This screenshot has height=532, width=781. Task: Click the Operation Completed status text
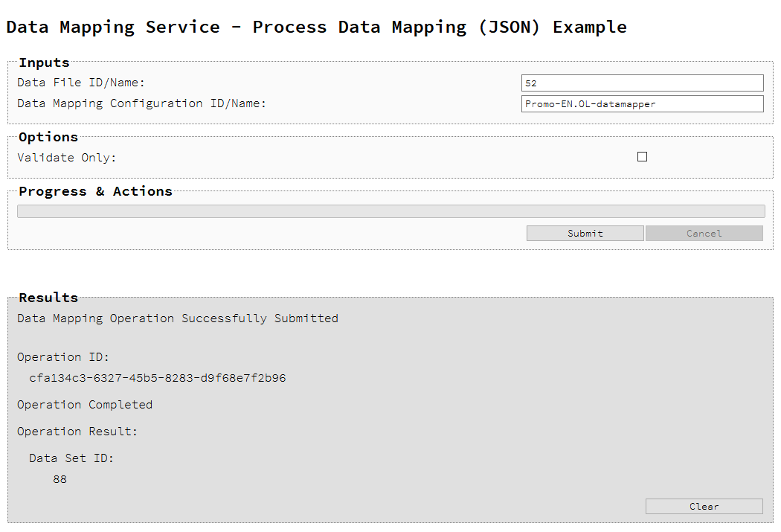(x=84, y=404)
